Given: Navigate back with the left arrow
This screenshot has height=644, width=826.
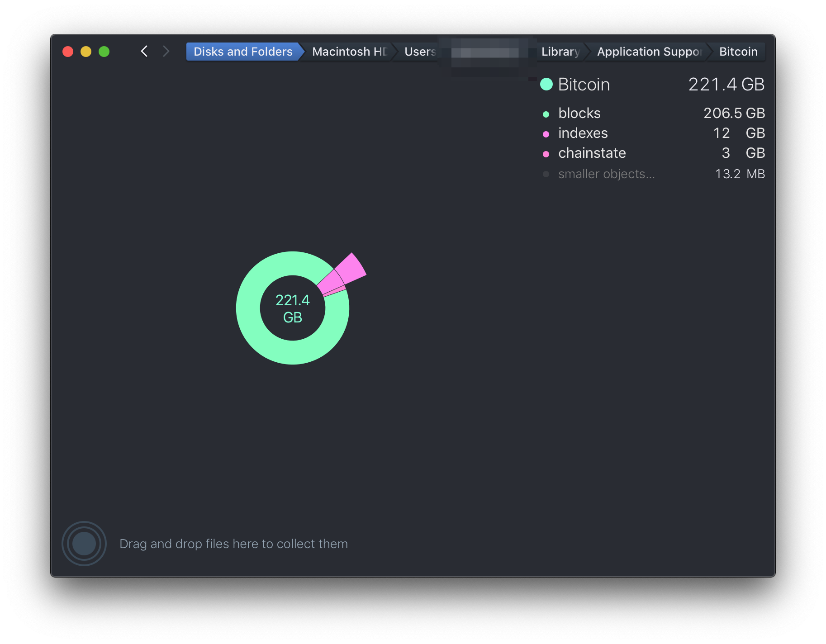Looking at the screenshot, I should [x=144, y=51].
